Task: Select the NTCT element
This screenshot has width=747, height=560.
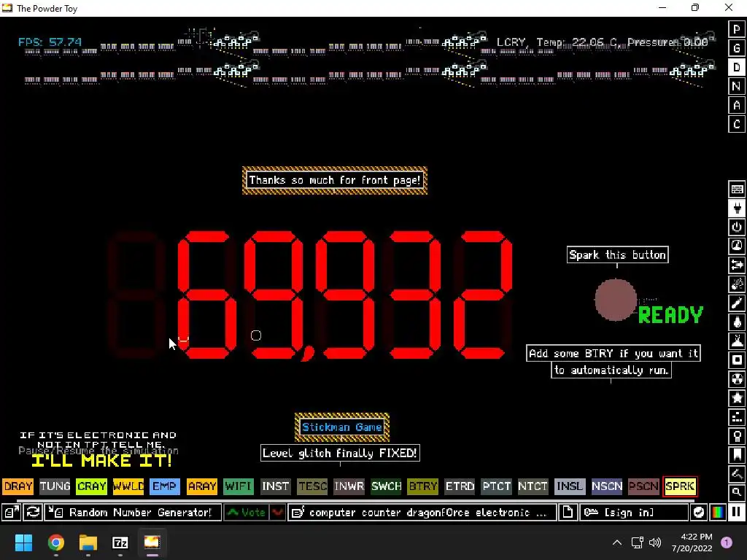Action: tap(533, 486)
